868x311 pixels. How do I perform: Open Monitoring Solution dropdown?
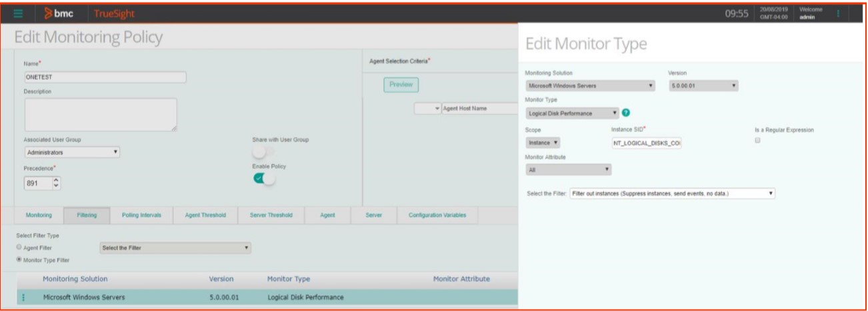pyautogui.click(x=590, y=86)
